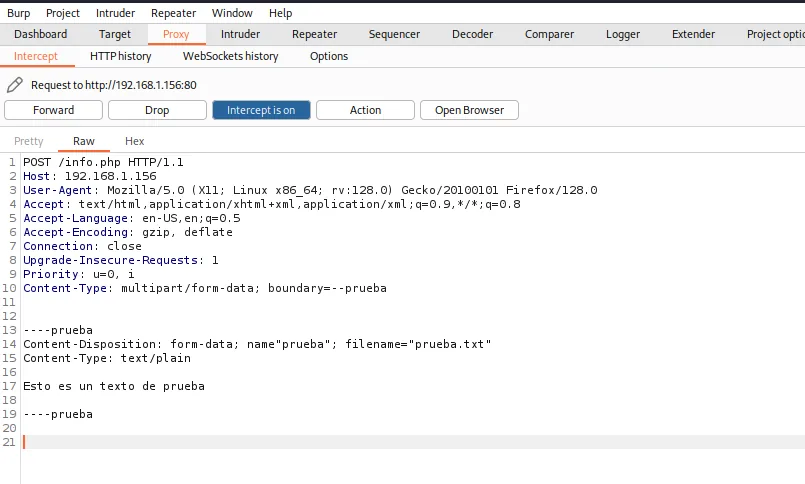Click the User-Agent header line
The height and width of the screenshot is (484, 805).
tap(310, 190)
